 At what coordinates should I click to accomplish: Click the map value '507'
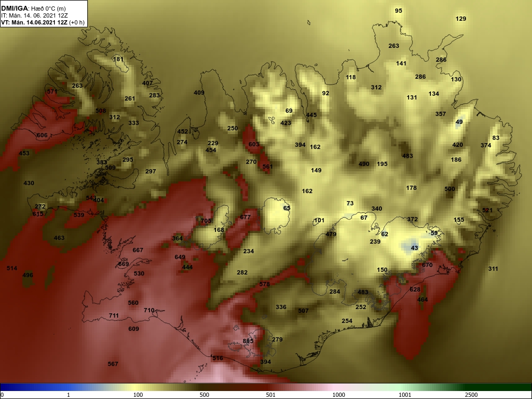pyautogui.click(x=303, y=311)
